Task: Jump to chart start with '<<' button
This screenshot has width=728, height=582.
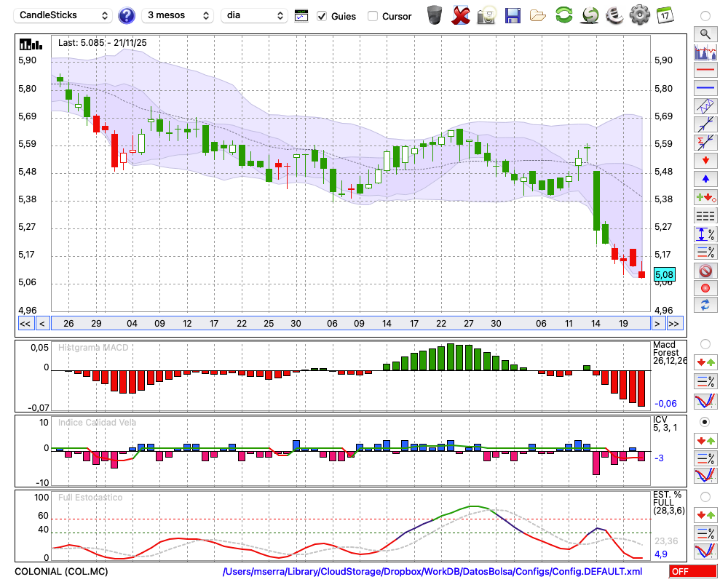Action: tap(25, 324)
